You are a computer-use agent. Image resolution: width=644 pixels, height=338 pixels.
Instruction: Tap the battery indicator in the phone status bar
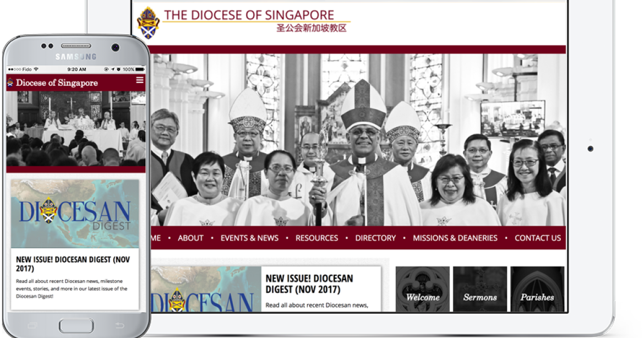pyautogui.click(x=140, y=69)
